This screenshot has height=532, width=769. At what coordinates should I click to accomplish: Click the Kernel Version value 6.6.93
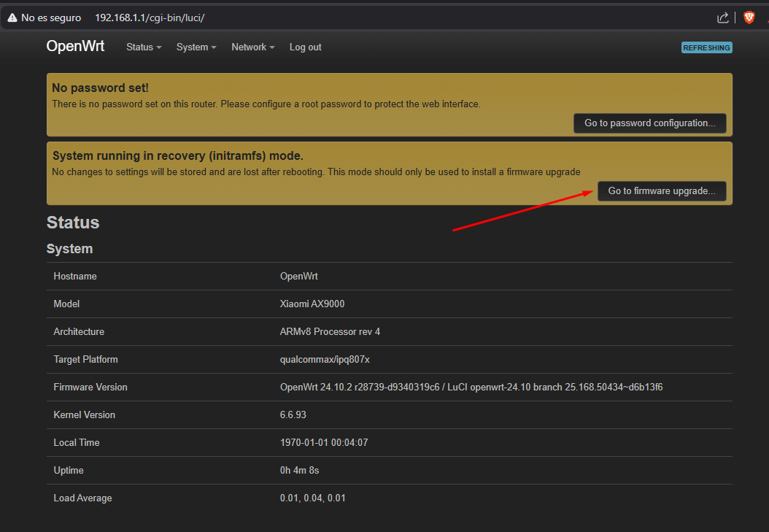(x=295, y=415)
